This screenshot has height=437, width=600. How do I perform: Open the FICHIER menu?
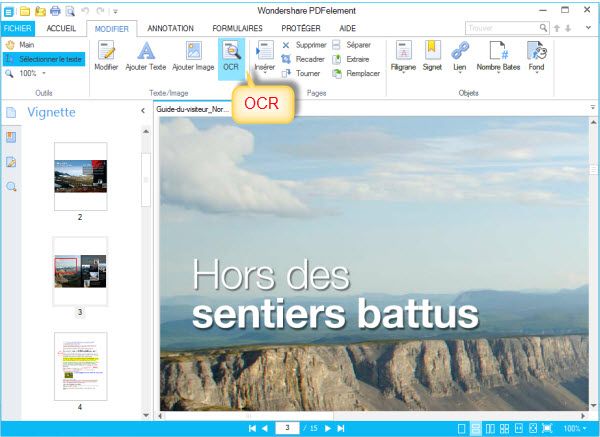(x=18, y=28)
